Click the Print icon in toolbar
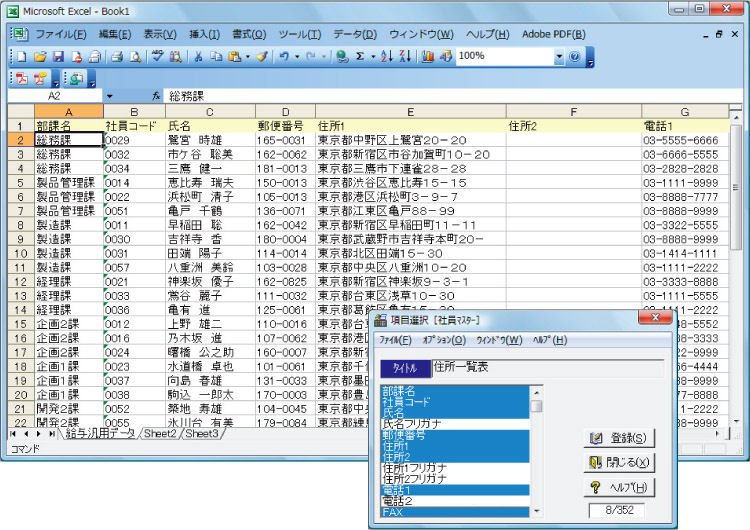 point(117,57)
